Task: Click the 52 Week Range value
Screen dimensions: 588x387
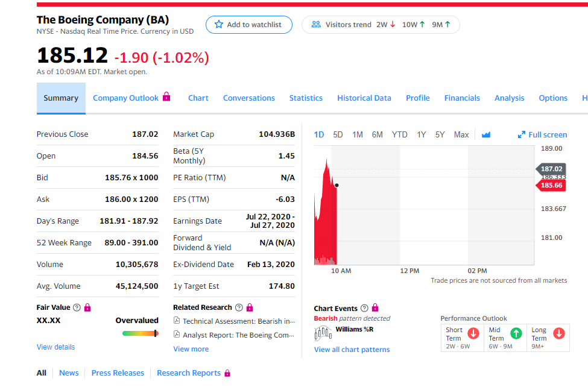Action: click(x=131, y=242)
